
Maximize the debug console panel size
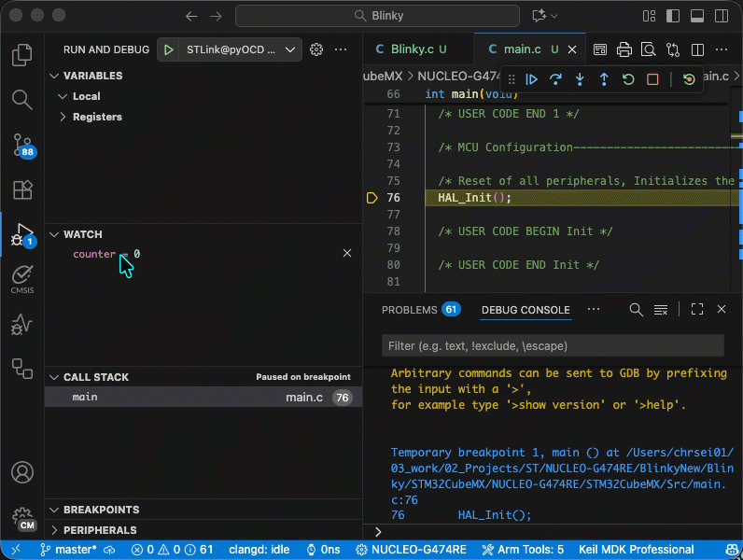pos(696,310)
